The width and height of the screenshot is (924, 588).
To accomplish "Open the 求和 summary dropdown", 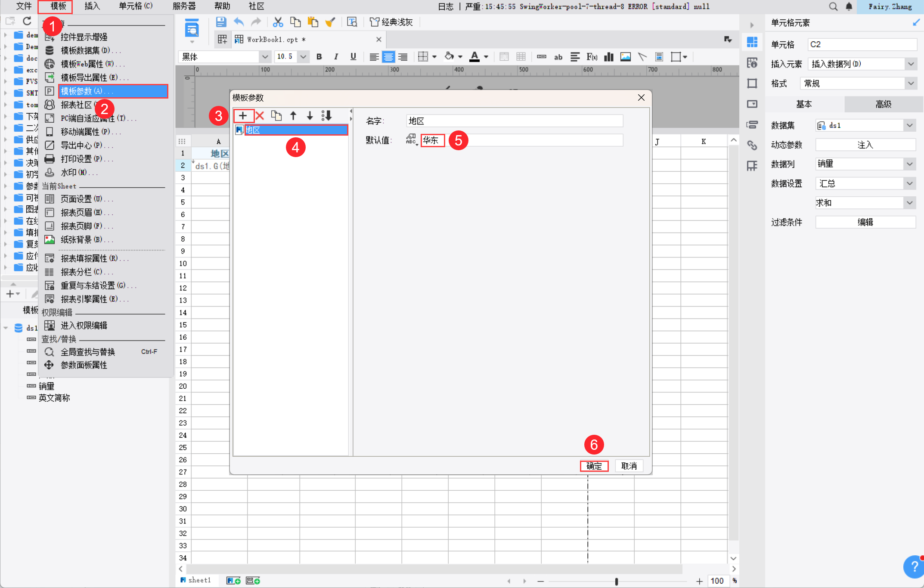I will pyautogui.click(x=909, y=203).
